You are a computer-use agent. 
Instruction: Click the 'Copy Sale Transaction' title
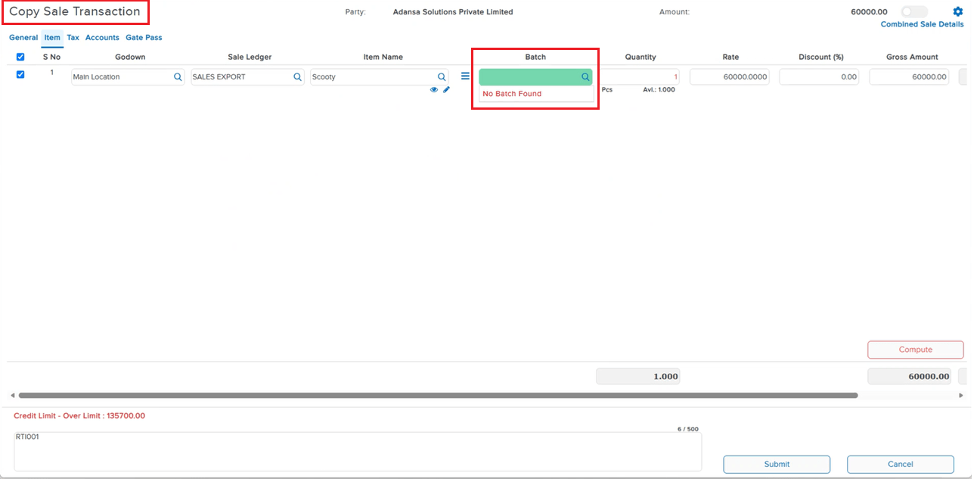click(x=75, y=11)
